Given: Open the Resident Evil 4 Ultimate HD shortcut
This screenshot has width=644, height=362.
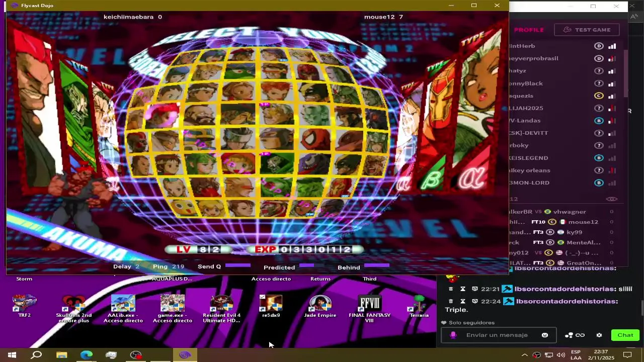Looking at the screenshot, I should (221, 309).
